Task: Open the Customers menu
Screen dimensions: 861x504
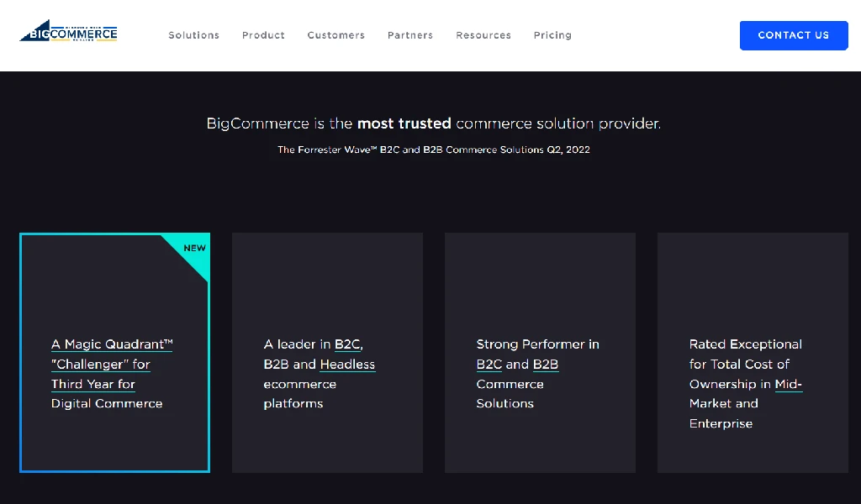Action: (336, 35)
